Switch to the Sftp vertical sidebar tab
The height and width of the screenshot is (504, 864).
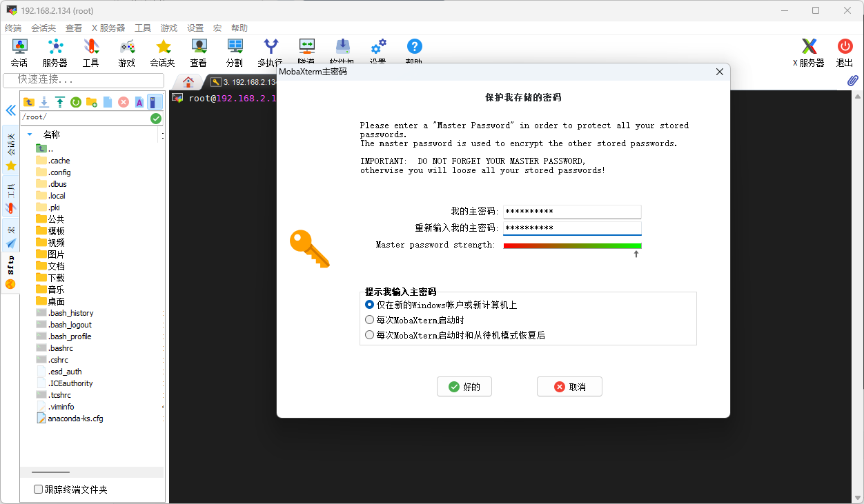11,272
